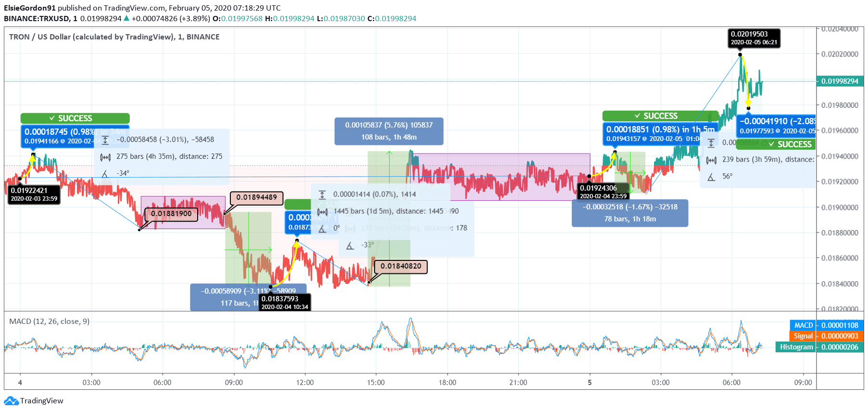This screenshot has width=868, height=412.
Task: Click the 15:00 time axis label
Action: (x=376, y=383)
